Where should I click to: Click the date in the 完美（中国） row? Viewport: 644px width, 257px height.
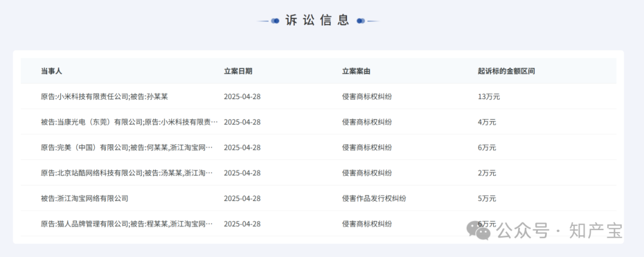[242, 148]
